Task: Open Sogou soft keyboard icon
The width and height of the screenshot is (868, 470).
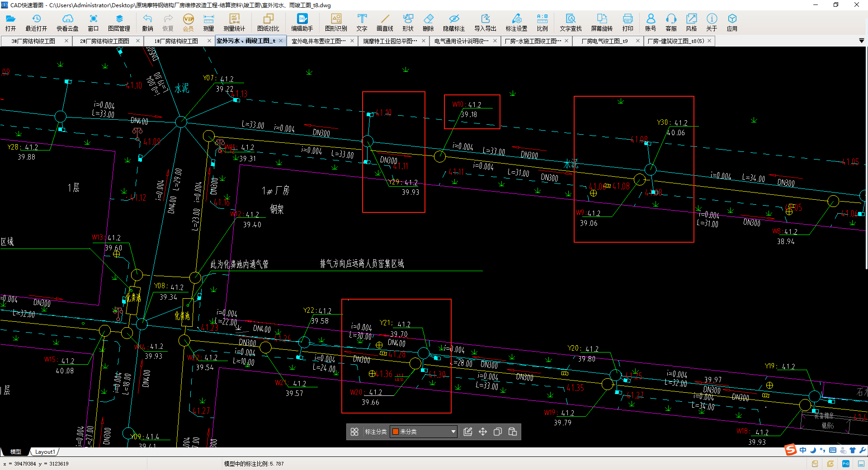Action: [833, 450]
